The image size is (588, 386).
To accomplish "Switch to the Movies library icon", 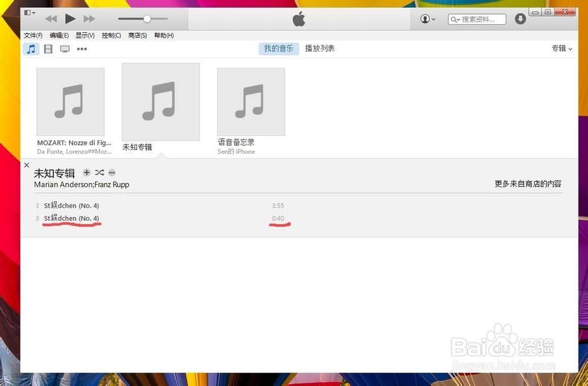I will 48,49.
